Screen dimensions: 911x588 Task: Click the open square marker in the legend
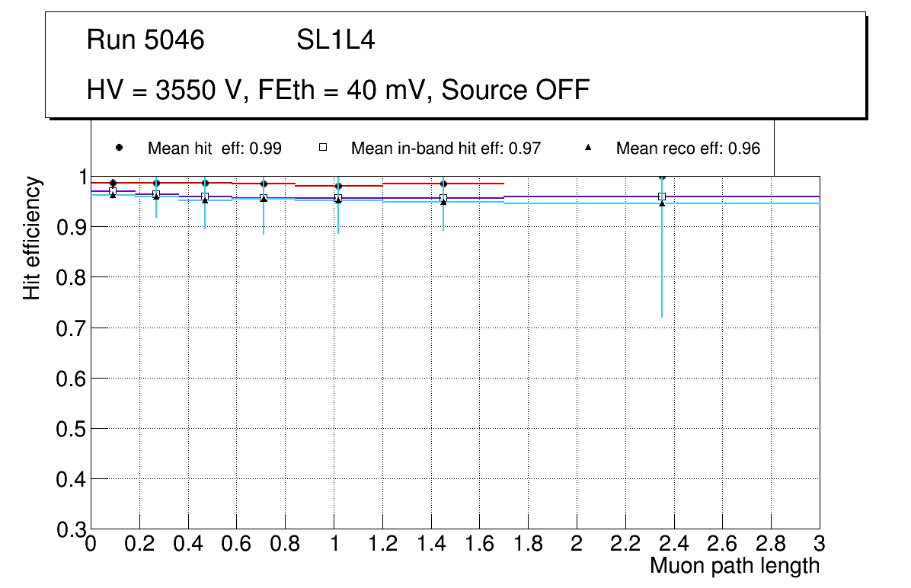tap(322, 148)
